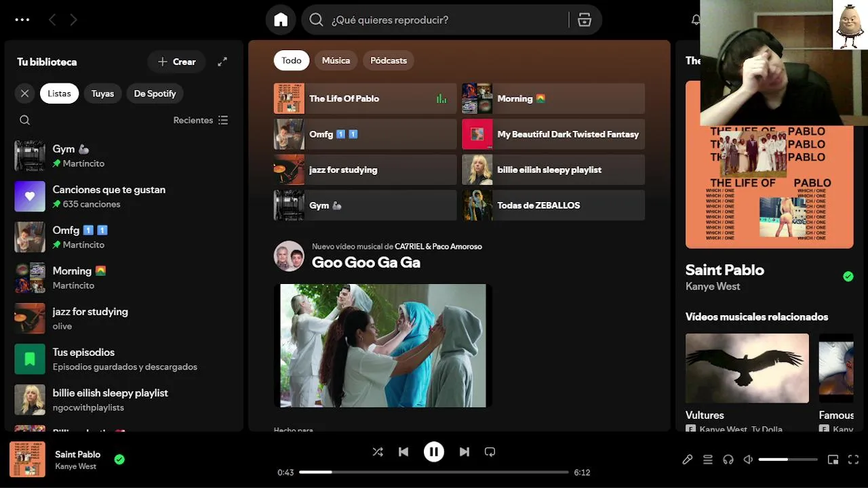Clear the active library filter X

pyautogui.click(x=25, y=94)
